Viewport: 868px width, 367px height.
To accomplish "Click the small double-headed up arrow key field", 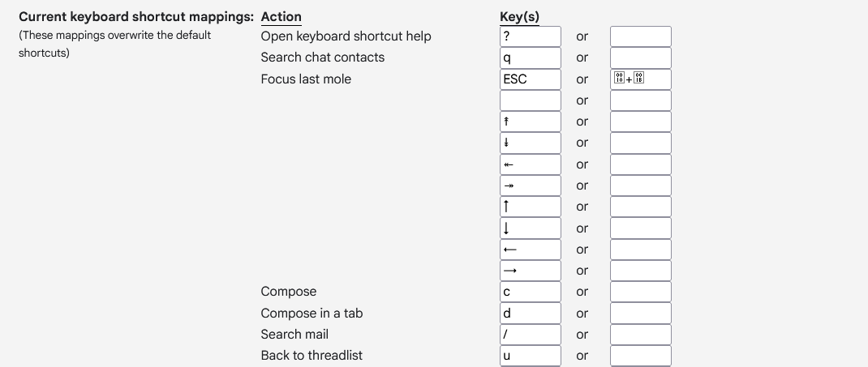I will pos(531,122).
